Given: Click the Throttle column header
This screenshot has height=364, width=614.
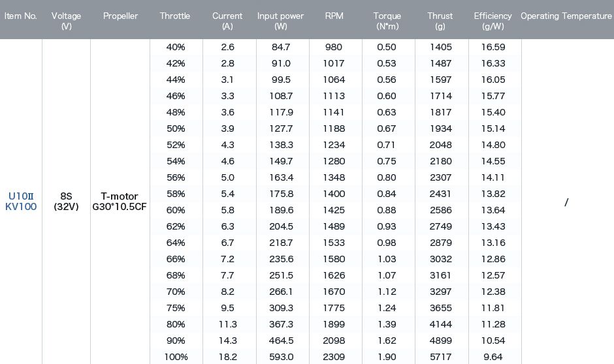Looking at the screenshot, I should 174,16.
